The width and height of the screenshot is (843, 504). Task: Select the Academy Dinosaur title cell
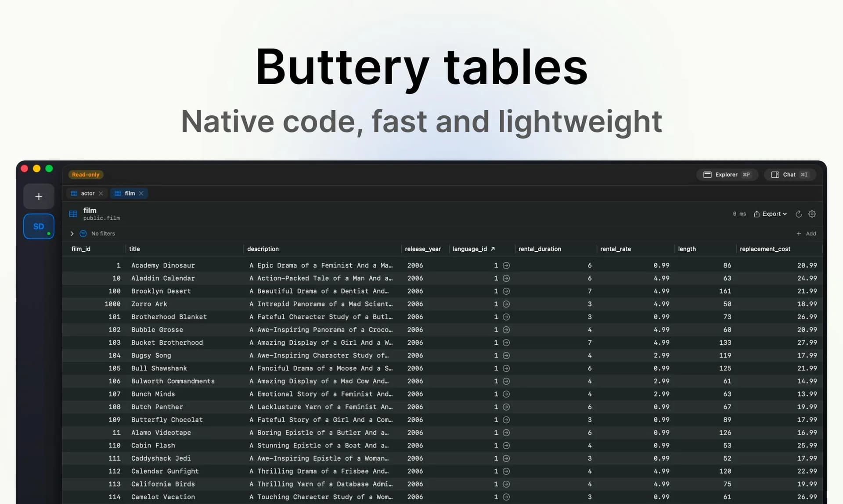[x=163, y=265]
